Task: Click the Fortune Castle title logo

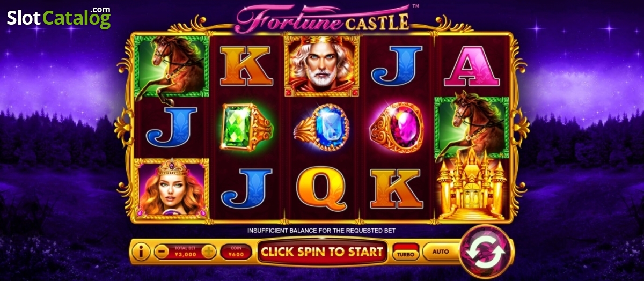Action: tap(323, 19)
